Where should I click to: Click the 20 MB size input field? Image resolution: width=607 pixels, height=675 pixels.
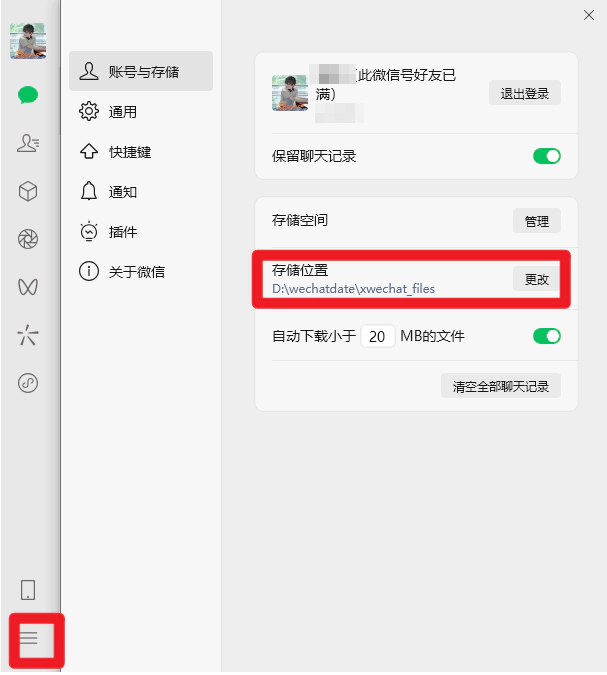tap(378, 336)
